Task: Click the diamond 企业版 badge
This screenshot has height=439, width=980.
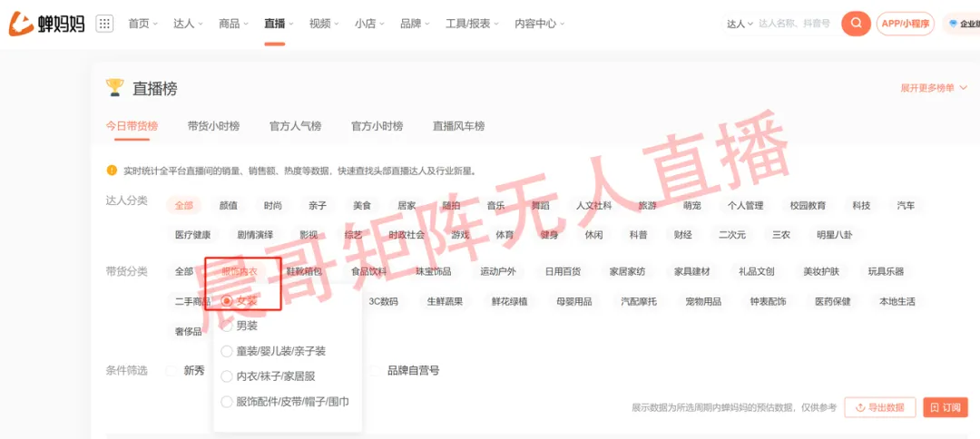Action: point(963,24)
